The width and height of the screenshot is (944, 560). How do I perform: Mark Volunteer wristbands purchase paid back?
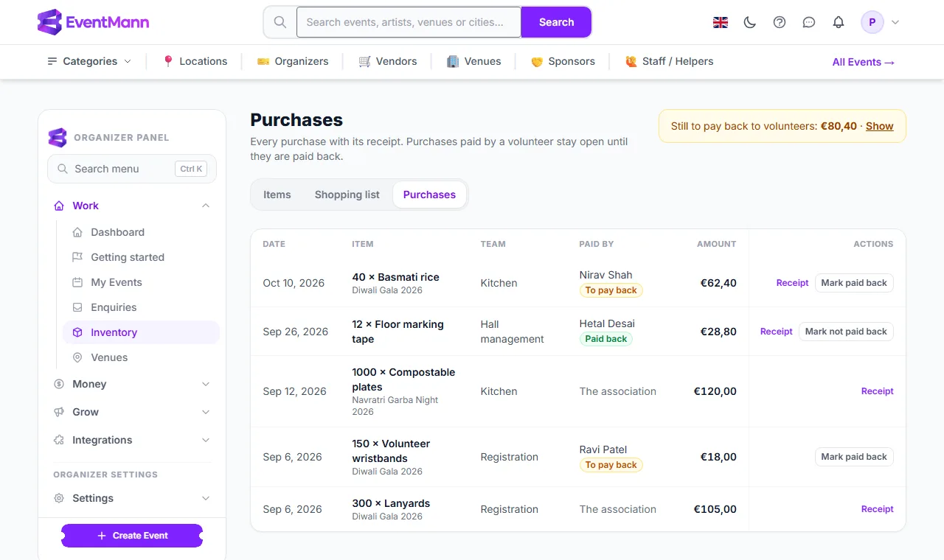854,457
